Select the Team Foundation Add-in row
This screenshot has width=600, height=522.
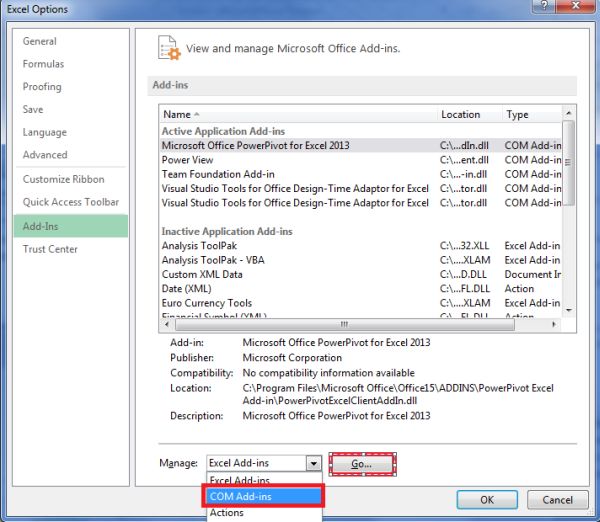click(x=361, y=174)
